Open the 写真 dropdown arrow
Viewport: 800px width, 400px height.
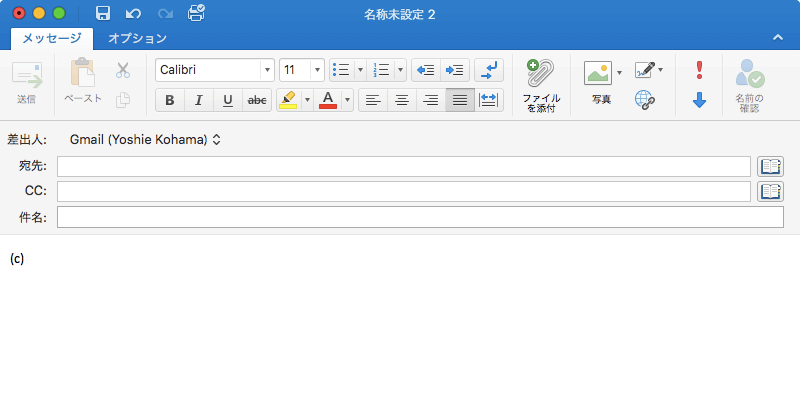click(x=619, y=72)
